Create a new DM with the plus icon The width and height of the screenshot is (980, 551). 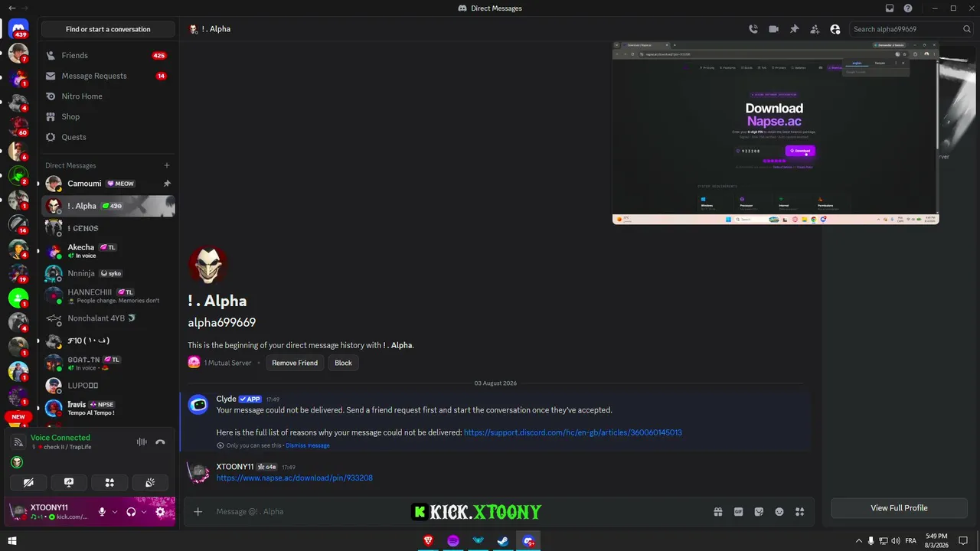pyautogui.click(x=167, y=165)
